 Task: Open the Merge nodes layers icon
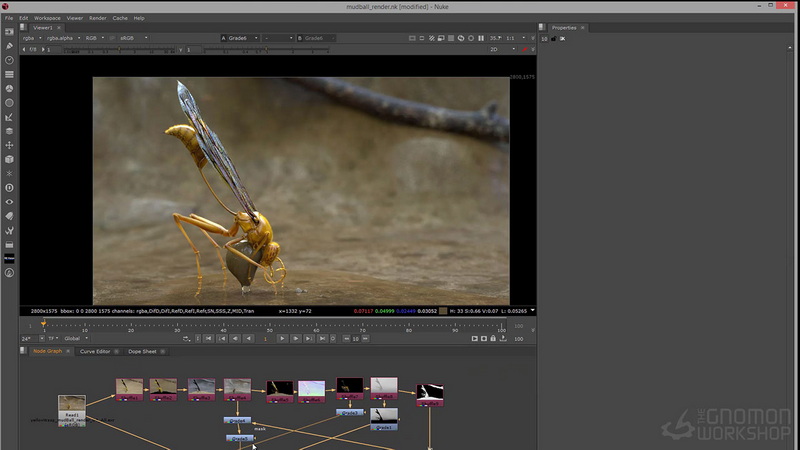[x=9, y=131]
